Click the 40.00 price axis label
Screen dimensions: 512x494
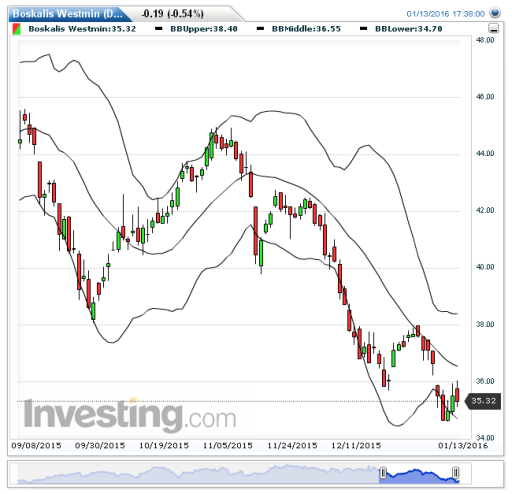(x=485, y=267)
